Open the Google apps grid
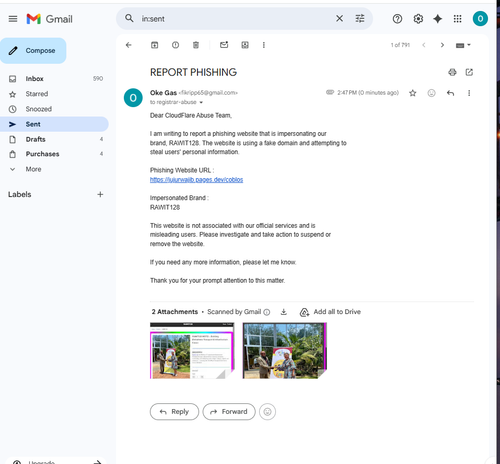This screenshot has width=500, height=464. 457,19
